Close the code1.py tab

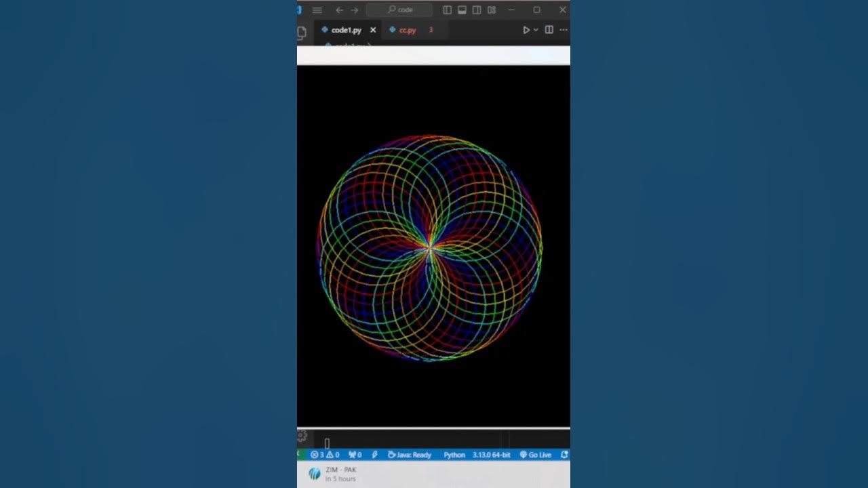(372, 30)
